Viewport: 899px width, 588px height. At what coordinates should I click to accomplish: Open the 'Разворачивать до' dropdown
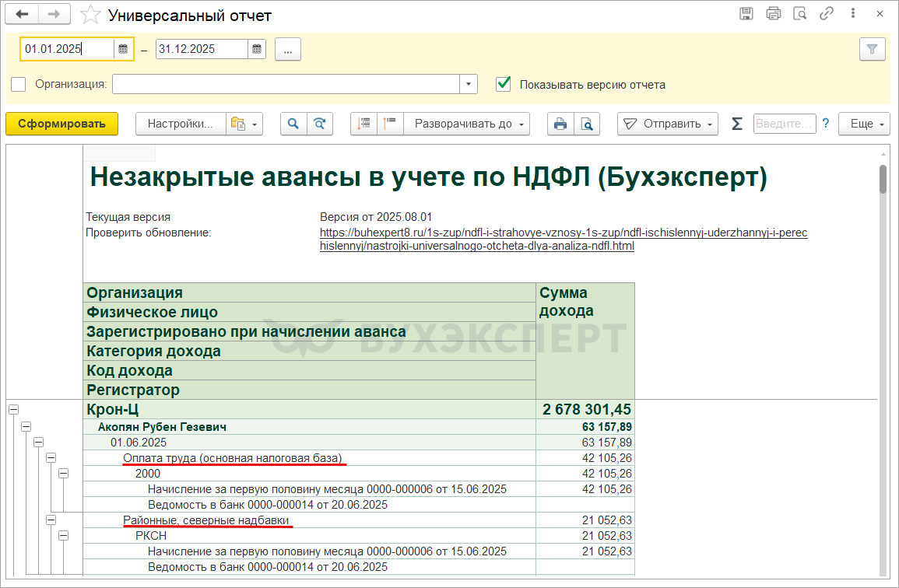tap(467, 124)
